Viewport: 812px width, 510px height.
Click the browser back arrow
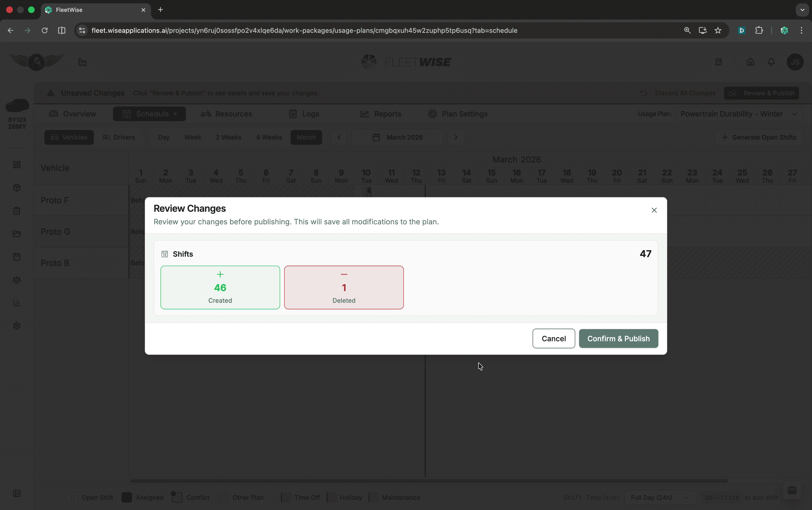[x=10, y=30]
